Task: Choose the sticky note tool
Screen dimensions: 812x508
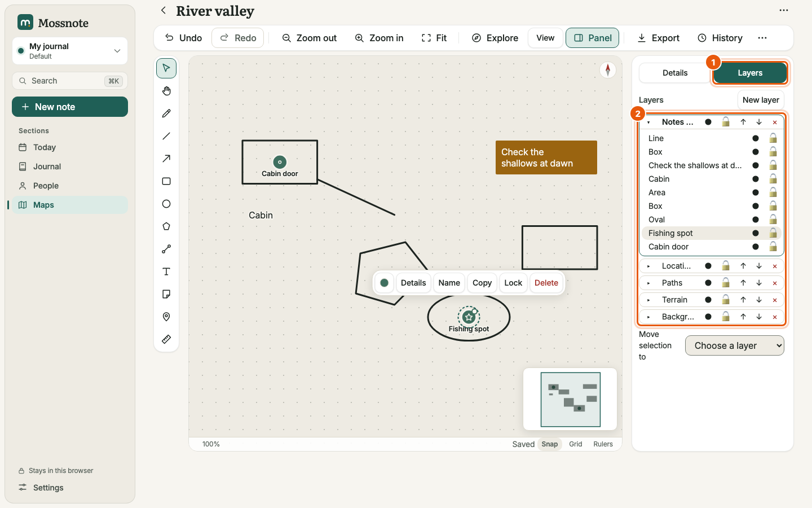Action: click(x=166, y=294)
